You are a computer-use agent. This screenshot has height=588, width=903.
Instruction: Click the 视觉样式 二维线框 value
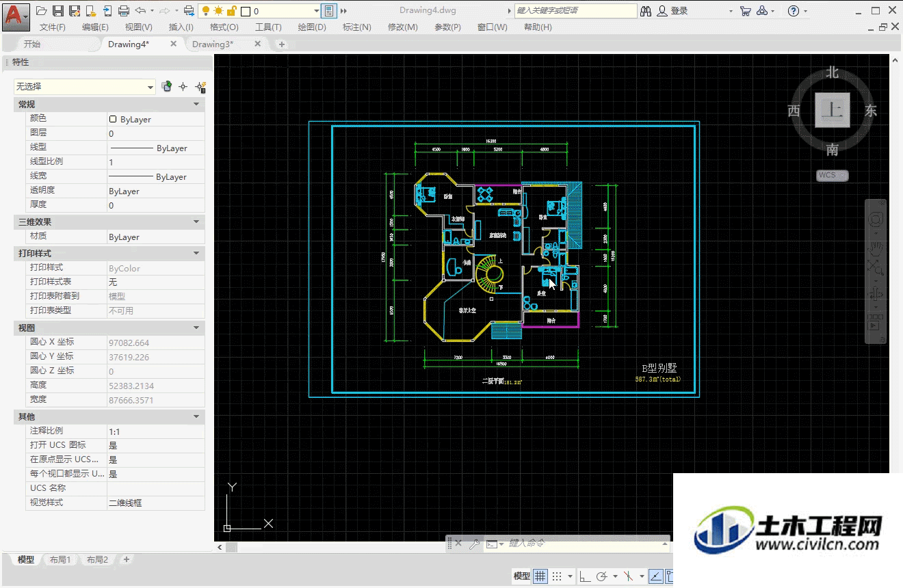coord(156,503)
